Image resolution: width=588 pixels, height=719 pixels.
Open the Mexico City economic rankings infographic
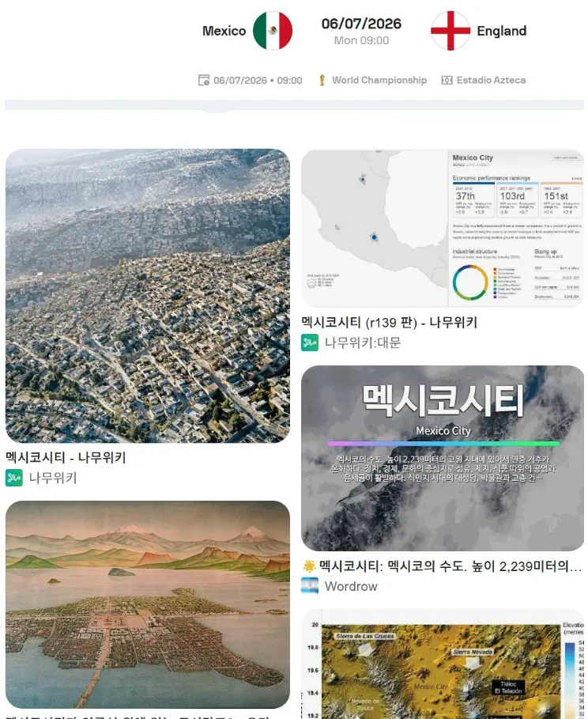point(443,228)
